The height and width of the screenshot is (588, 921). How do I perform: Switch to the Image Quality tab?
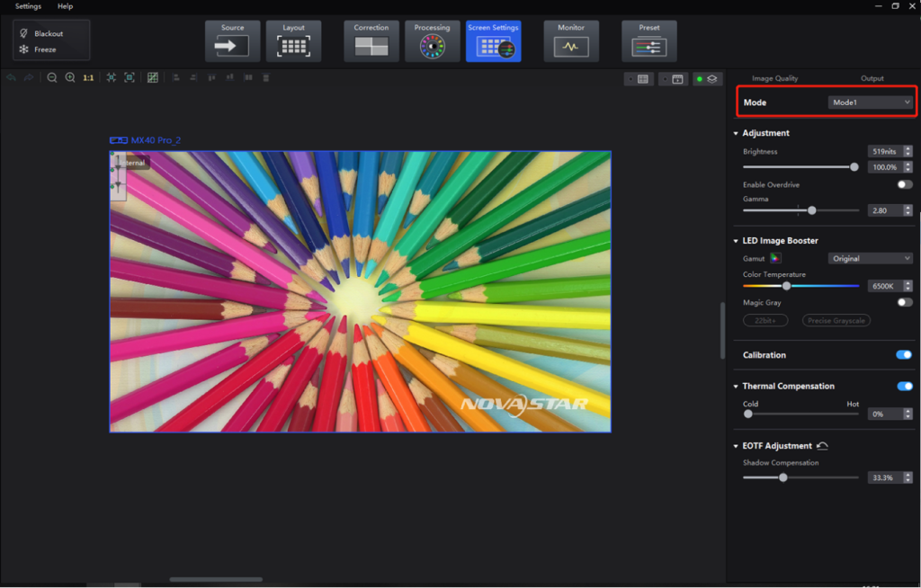pyautogui.click(x=774, y=78)
